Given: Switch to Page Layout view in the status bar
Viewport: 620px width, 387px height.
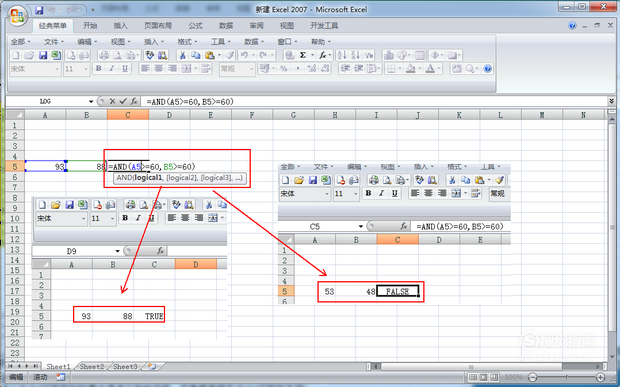Looking at the screenshot, I should (484, 377).
